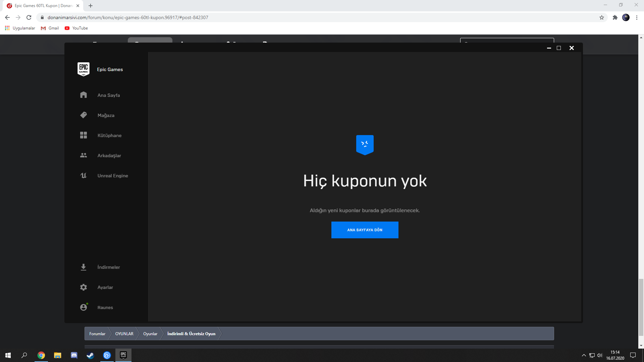
Task: Open Windows notification center
Action: (x=633, y=355)
